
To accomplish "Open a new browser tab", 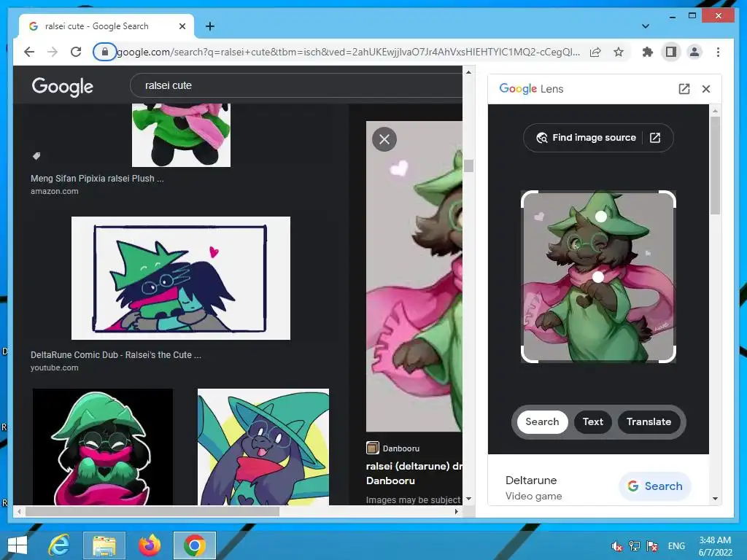I will point(210,26).
